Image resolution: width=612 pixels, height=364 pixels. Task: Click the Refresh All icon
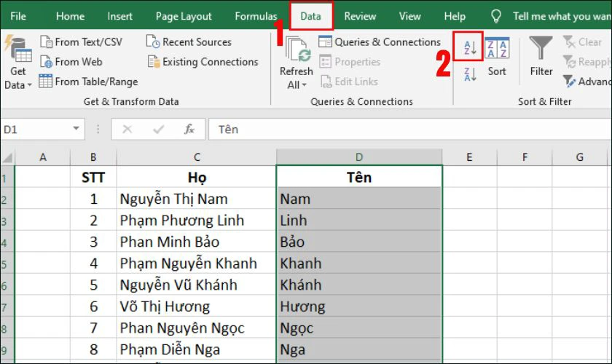pos(298,50)
